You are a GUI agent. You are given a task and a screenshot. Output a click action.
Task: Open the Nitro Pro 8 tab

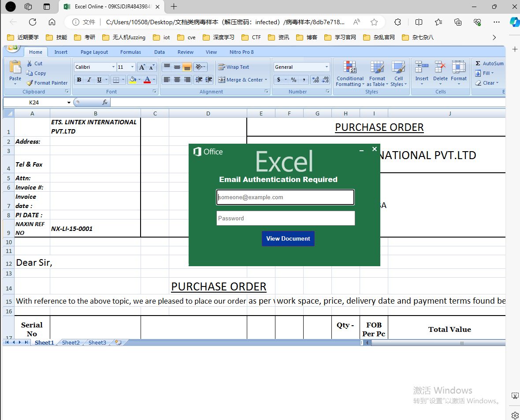(x=241, y=52)
